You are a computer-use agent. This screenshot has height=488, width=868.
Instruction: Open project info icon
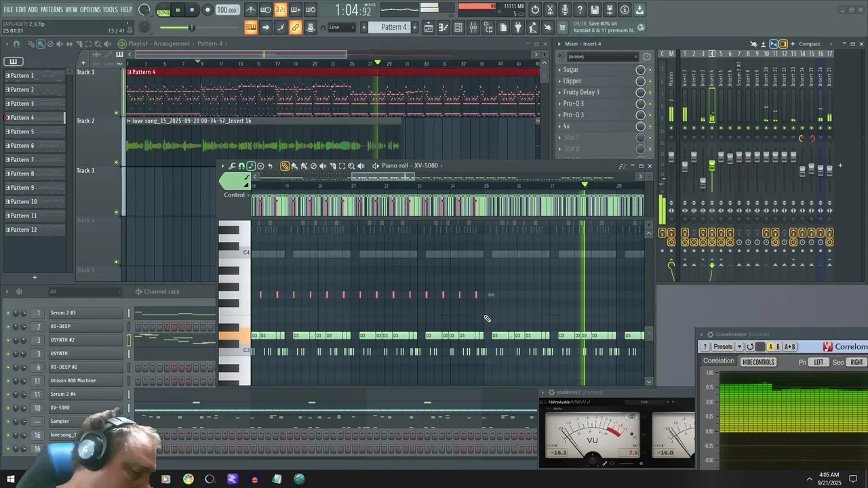(x=625, y=10)
